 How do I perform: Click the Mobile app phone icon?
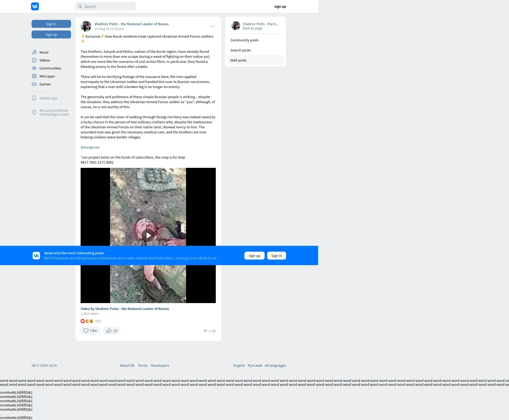[x=34, y=98]
